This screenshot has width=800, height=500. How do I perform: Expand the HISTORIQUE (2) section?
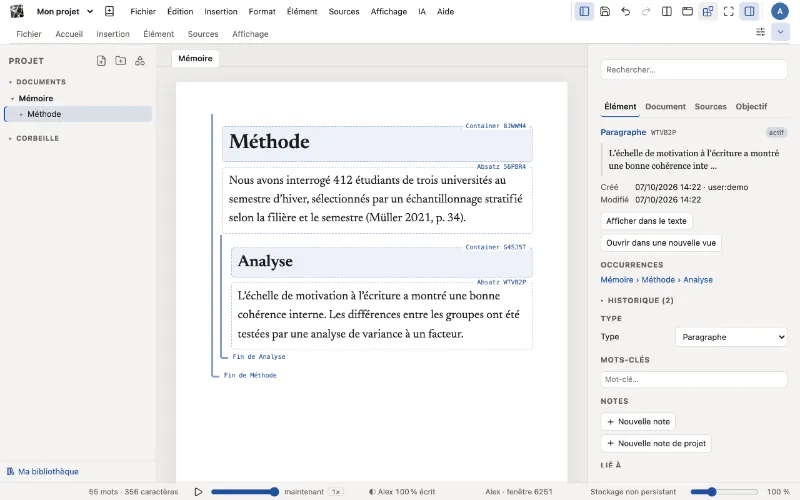tap(637, 301)
